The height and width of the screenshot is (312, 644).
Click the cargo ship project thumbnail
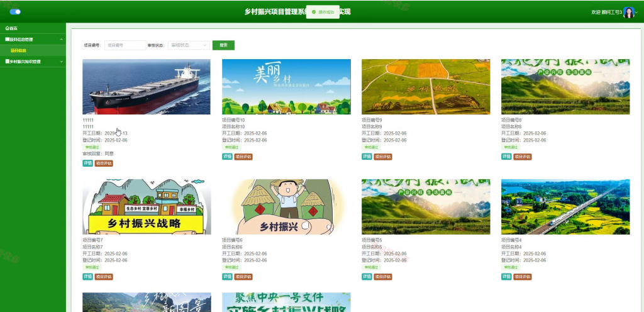146,87
